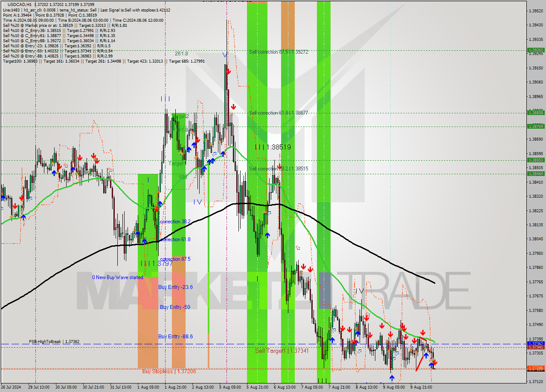Click the '1 Aug 21:00' time axis label
Screen dimensions: 546x392
(x=175, y=387)
